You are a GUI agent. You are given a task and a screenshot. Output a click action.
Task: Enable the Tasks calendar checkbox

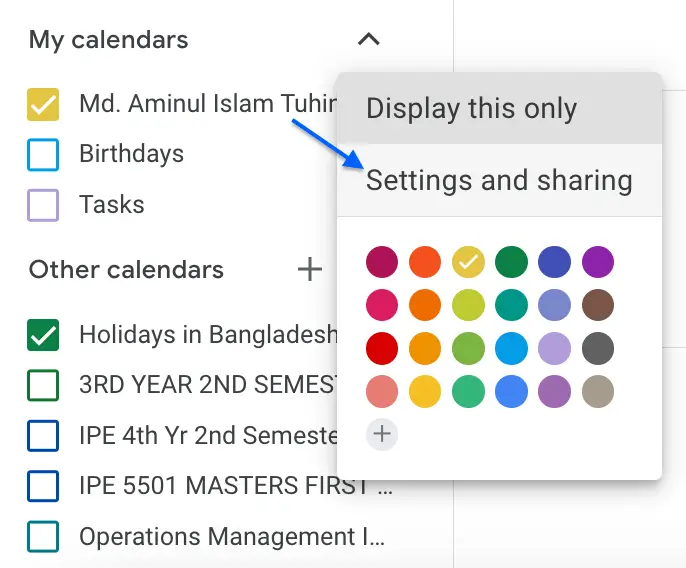pyautogui.click(x=43, y=205)
